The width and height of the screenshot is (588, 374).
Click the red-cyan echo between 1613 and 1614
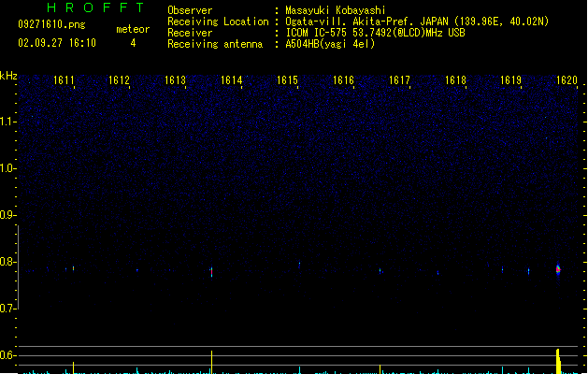coord(211,271)
